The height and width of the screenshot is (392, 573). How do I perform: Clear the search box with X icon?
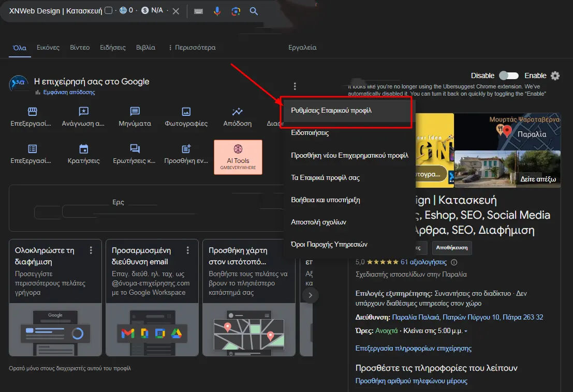click(x=176, y=11)
